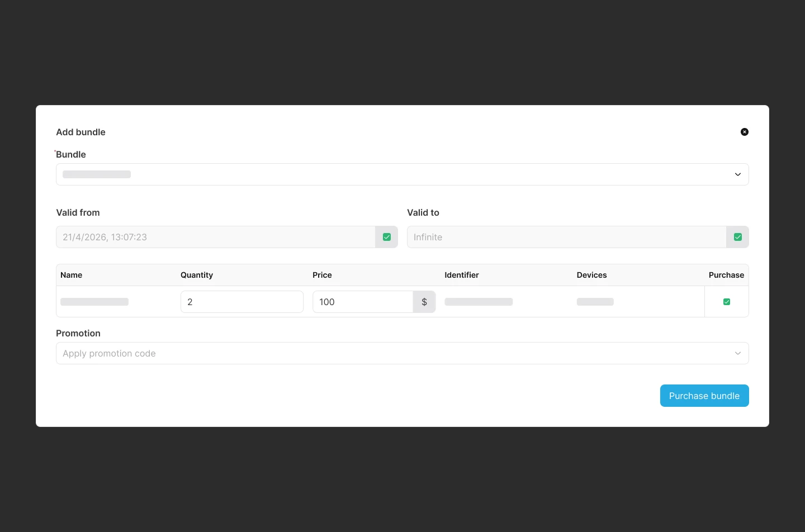Click the Price column header
This screenshot has width=805, height=532.
[x=322, y=275]
